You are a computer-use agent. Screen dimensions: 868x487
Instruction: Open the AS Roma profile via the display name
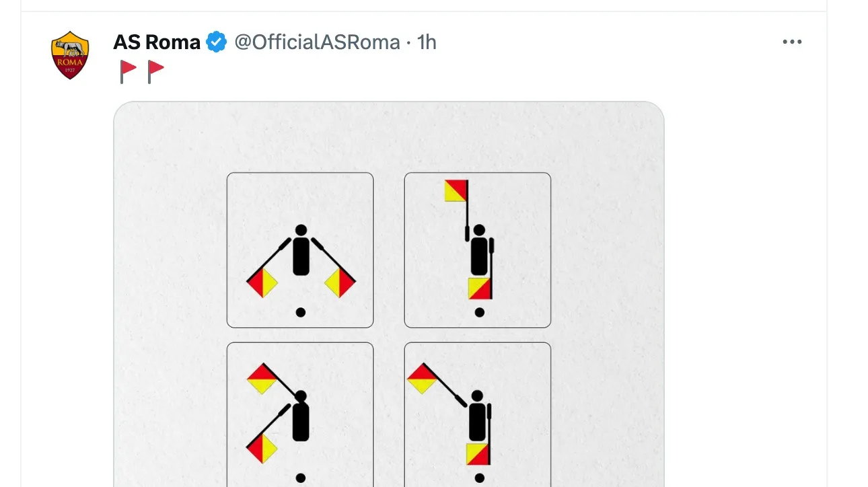[156, 41]
